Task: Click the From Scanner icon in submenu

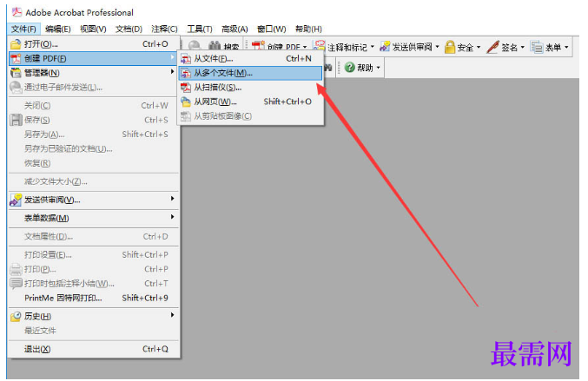Action: 186,88
